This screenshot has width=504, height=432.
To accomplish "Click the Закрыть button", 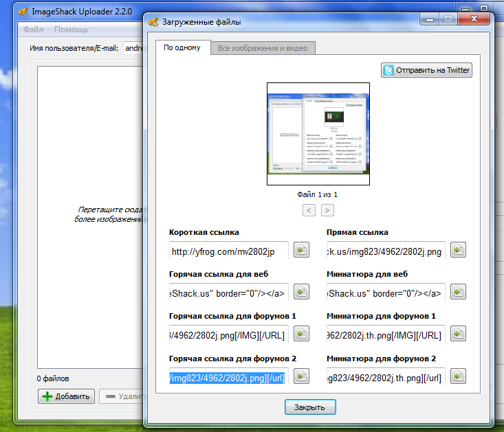I will [x=310, y=407].
